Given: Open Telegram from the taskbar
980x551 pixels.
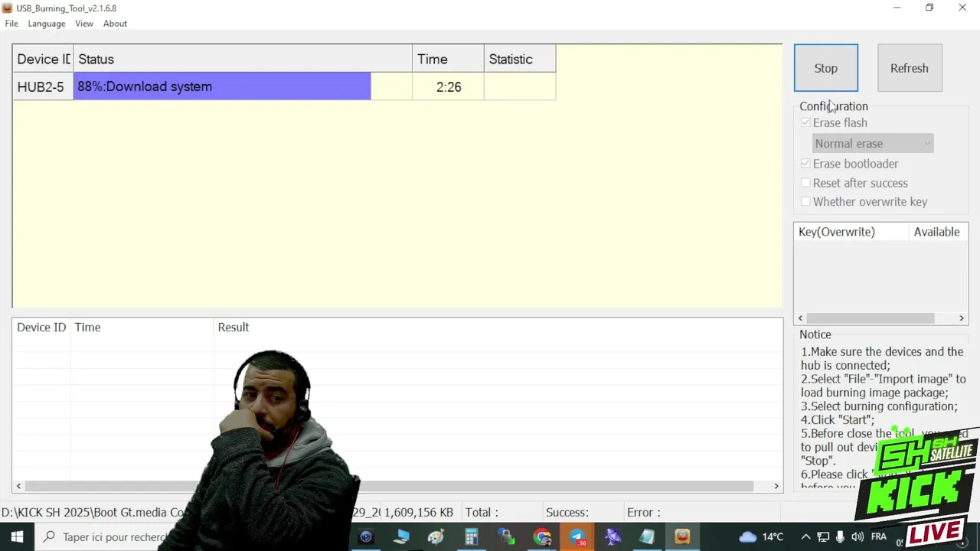Looking at the screenshot, I should click(x=577, y=537).
